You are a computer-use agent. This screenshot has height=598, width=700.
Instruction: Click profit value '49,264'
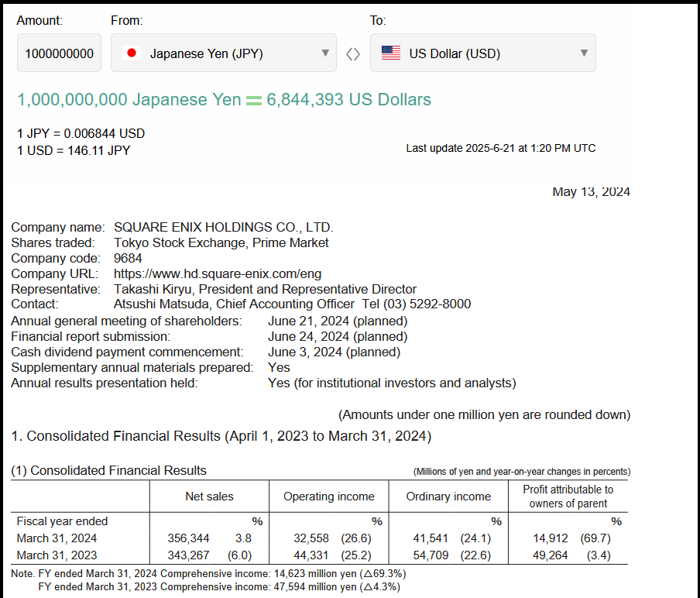[x=550, y=555]
